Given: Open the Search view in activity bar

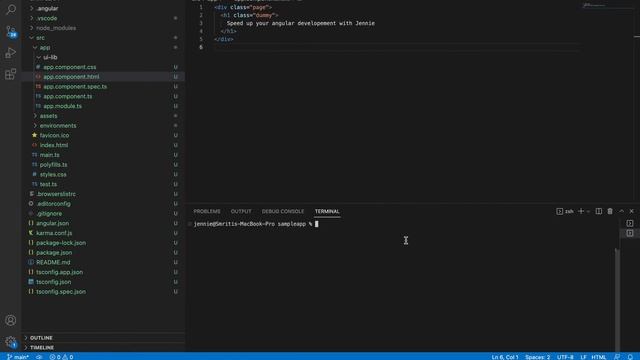Looking at the screenshot, I should (x=11, y=9).
